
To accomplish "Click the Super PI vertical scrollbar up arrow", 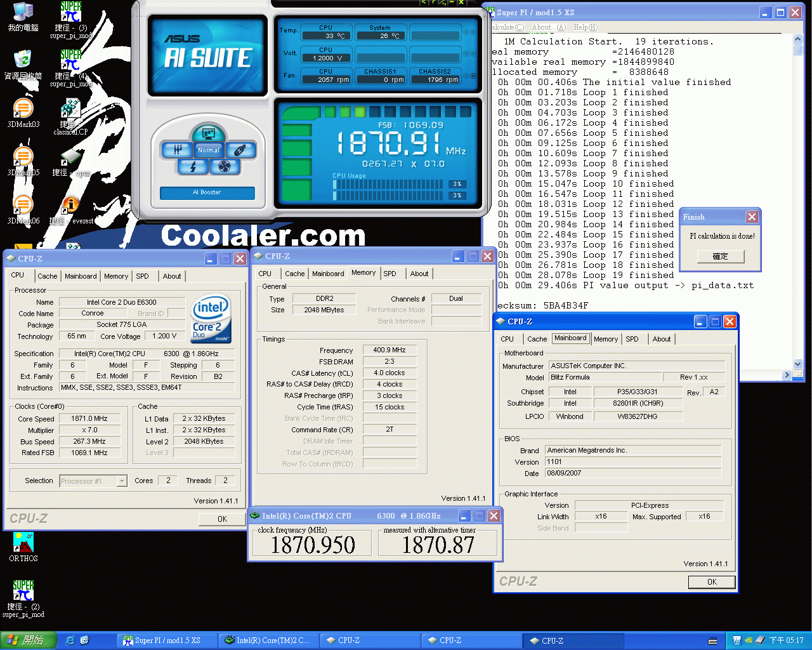I will 798,39.
